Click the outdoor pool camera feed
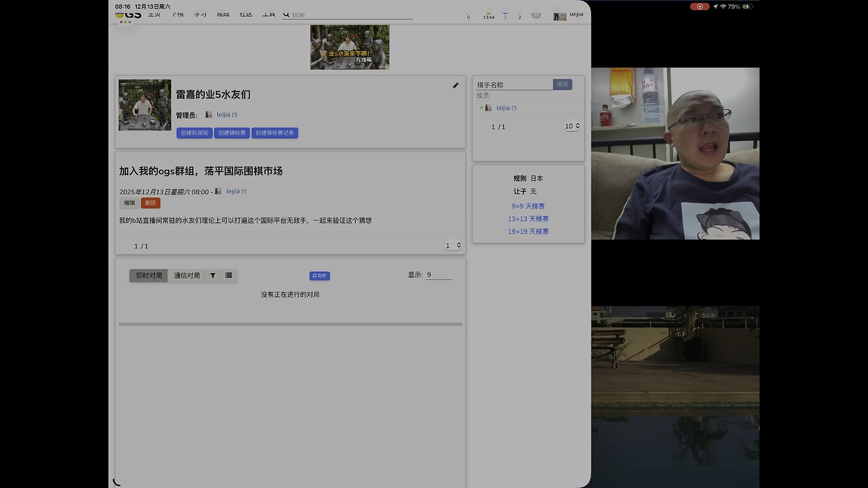Viewport: 868px width, 488px height. point(675,396)
